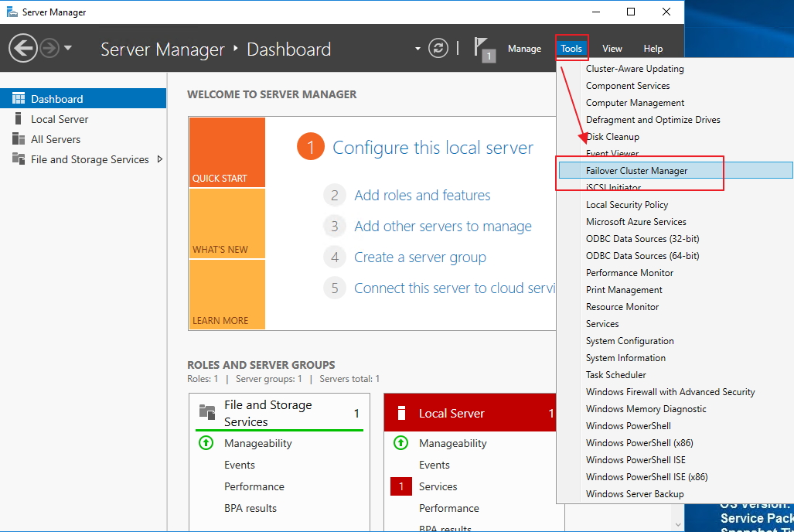Click the All Servers icon in sidebar
Image resolution: width=794 pixels, height=532 pixels.
pos(18,139)
